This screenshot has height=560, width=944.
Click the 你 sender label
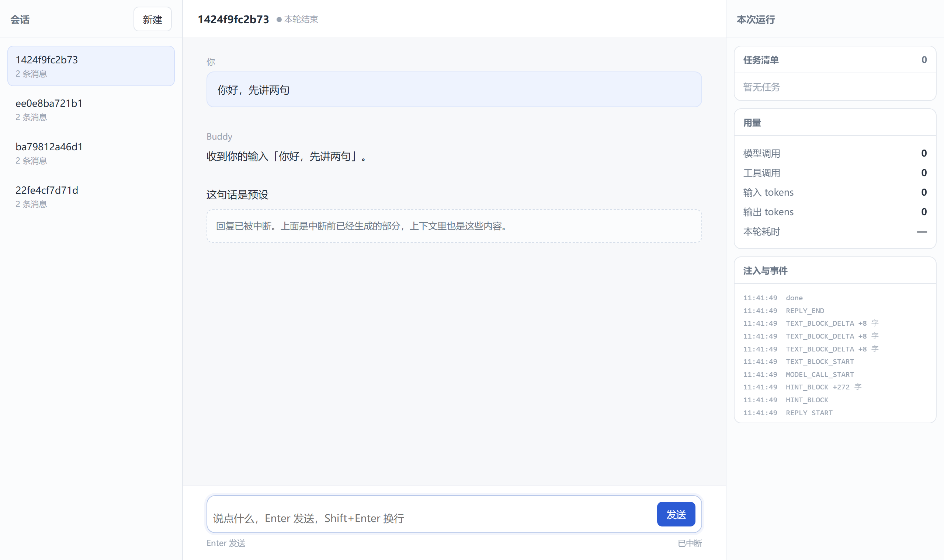point(211,62)
